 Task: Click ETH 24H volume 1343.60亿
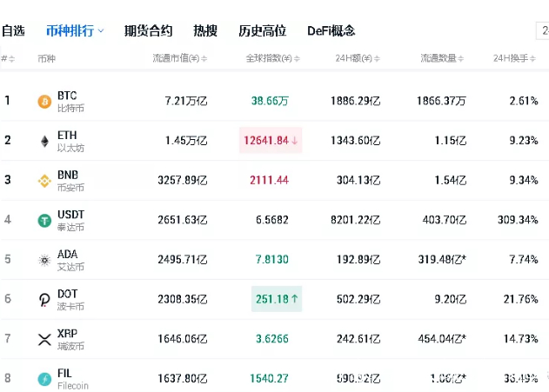pos(355,141)
